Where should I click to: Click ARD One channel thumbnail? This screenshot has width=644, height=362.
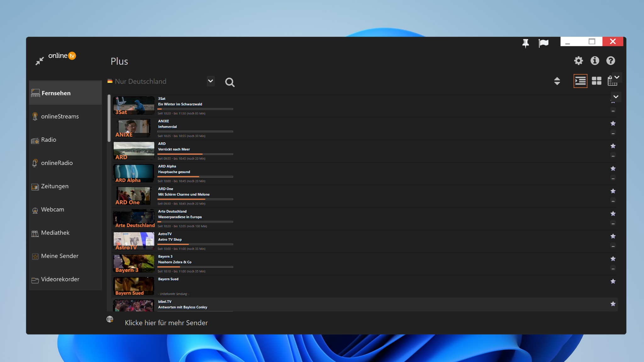134,196
